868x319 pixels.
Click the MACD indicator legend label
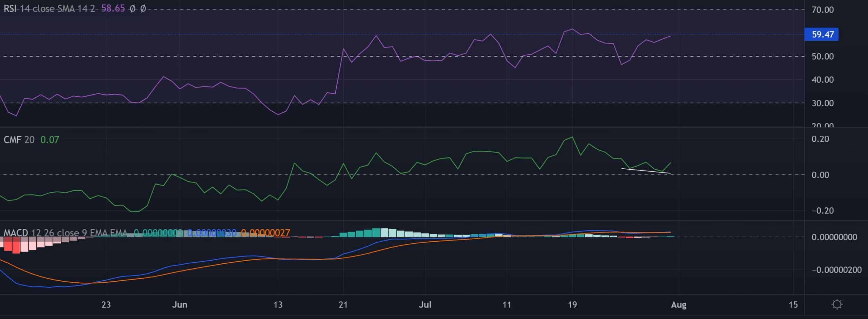pyautogui.click(x=16, y=233)
